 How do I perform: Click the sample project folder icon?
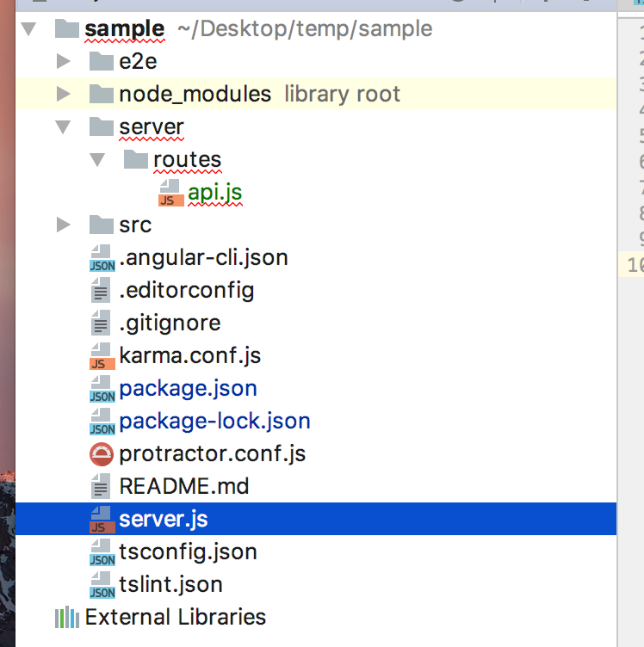(67, 28)
